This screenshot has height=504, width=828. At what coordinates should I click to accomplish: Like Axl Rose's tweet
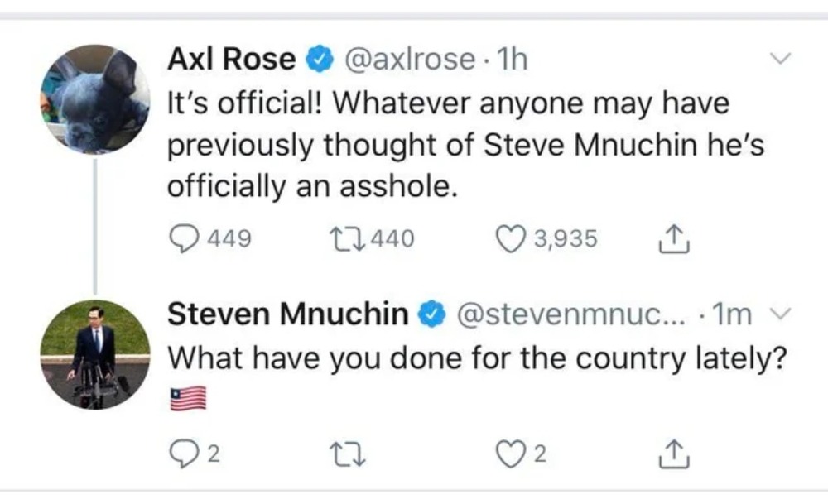click(x=508, y=239)
